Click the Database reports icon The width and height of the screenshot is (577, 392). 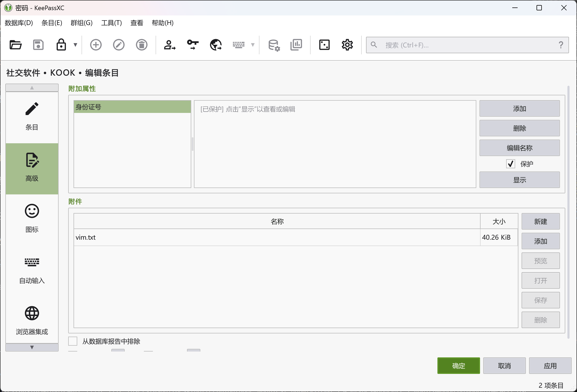[296, 45]
